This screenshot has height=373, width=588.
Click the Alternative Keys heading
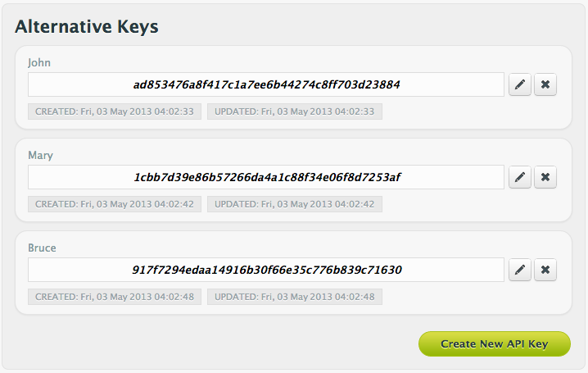pos(87,26)
